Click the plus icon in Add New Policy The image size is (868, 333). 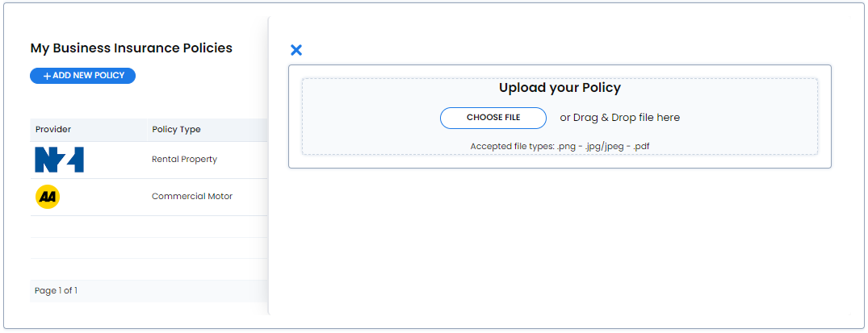coord(47,76)
